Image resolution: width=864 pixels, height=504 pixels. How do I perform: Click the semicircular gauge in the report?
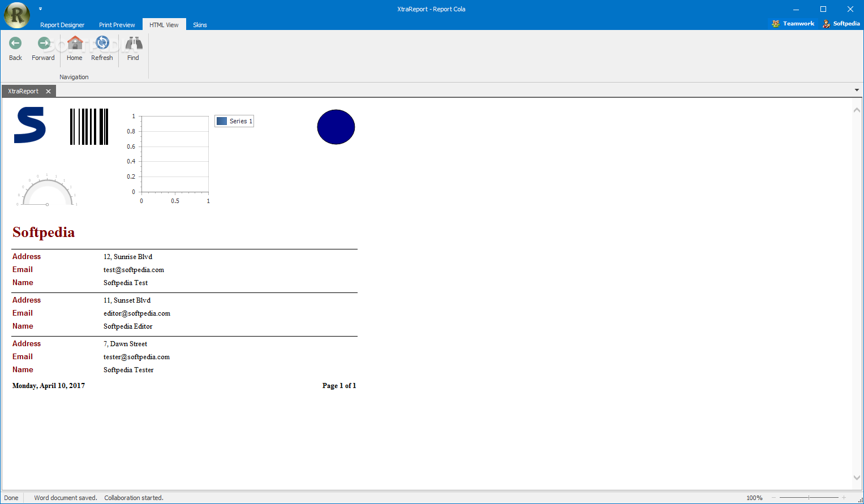point(47,190)
